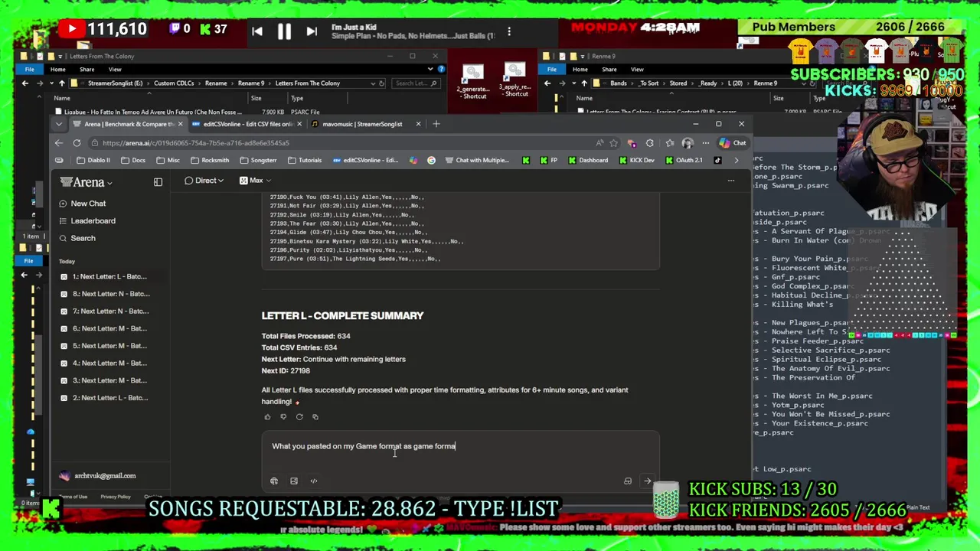980x551 pixels.
Task: Expand the Arena logo dropdown
Action: coord(87,182)
